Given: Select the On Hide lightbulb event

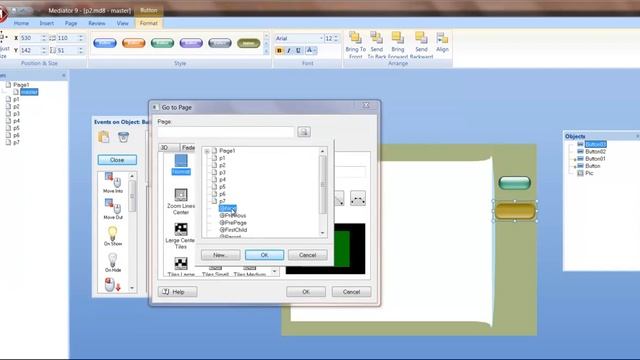Looking at the screenshot, I should [x=113, y=262].
